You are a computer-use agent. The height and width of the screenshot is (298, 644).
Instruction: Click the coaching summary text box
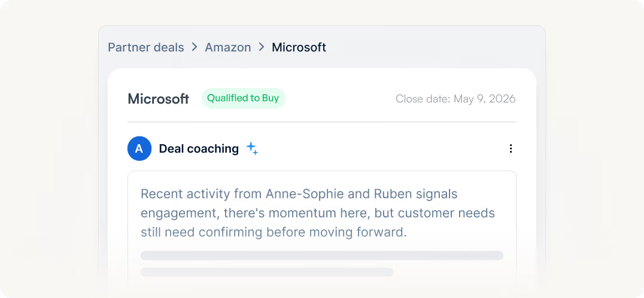(321, 230)
